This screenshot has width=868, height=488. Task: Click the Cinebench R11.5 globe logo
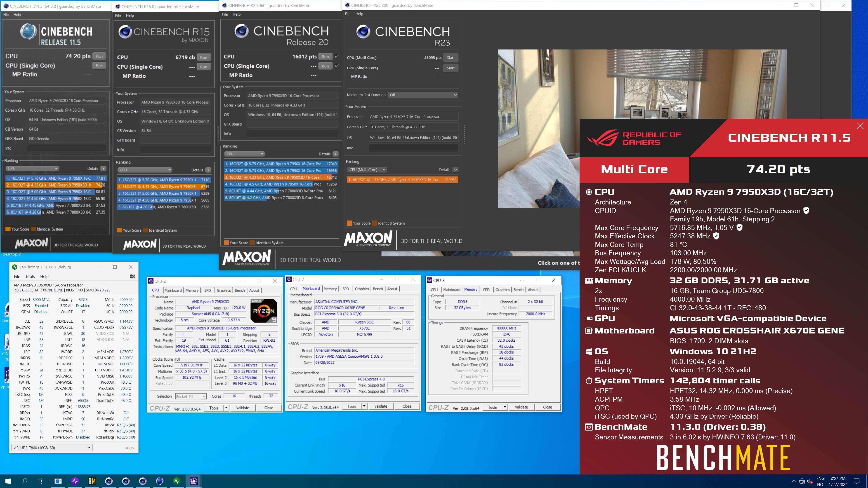click(28, 32)
